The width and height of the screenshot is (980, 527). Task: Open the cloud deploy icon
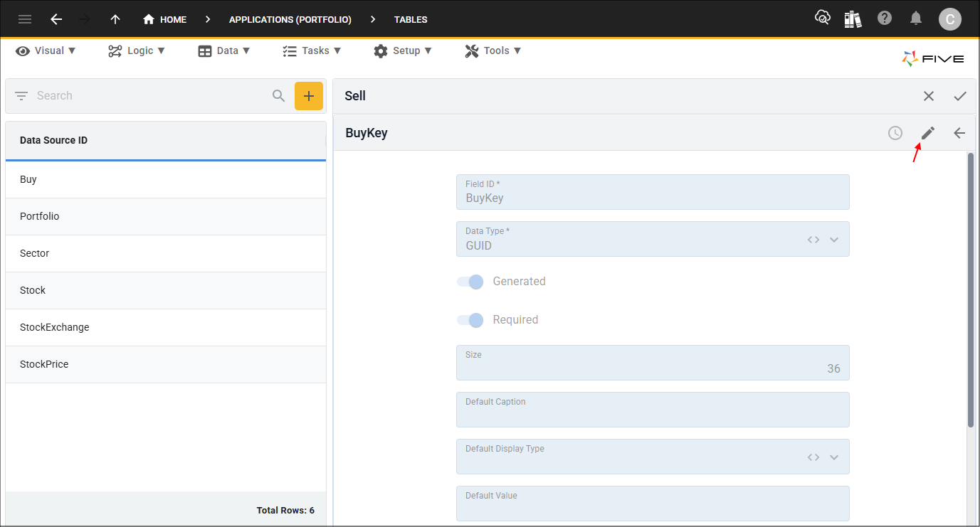[x=823, y=18]
